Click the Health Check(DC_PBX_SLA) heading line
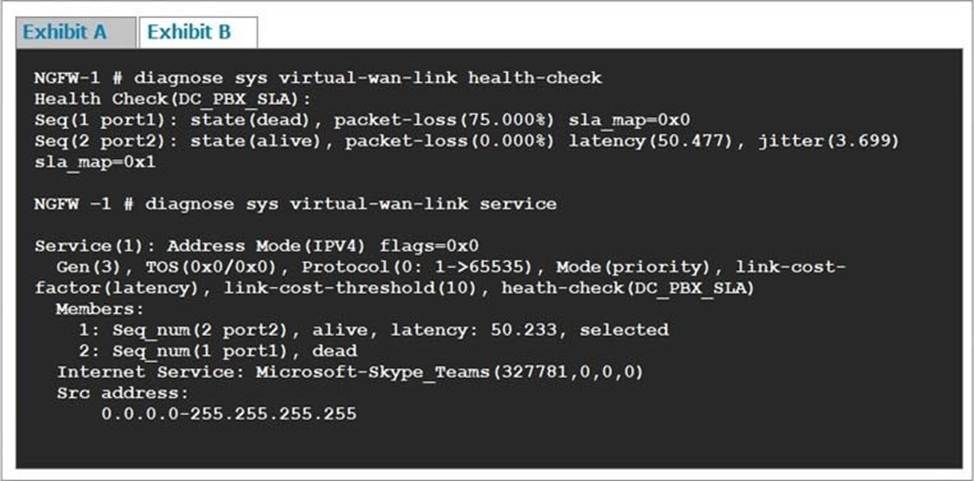This screenshot has width=974, height=481. point(173,98)
